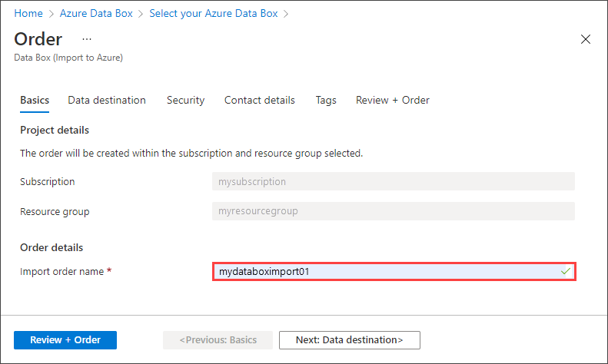Screen dimensions: 608x364
Task: Click the Resource group field
Action: click(x=393, y=210)
